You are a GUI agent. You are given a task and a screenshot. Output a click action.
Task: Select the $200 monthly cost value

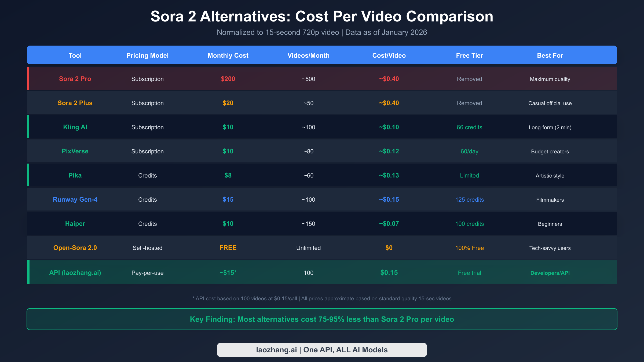pos(228,79)
